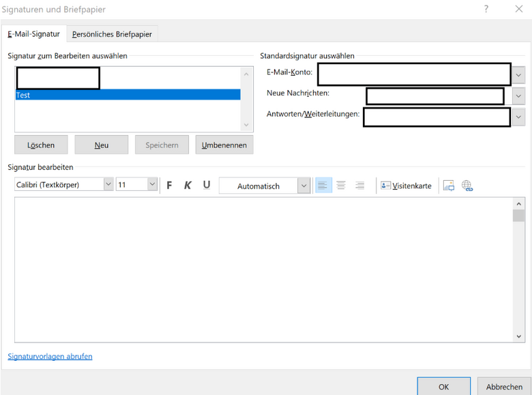532x395 pixels.
Task: Click the down arrow of editor scrollbar
Action: pyautogui.click(x=518, y=336)
